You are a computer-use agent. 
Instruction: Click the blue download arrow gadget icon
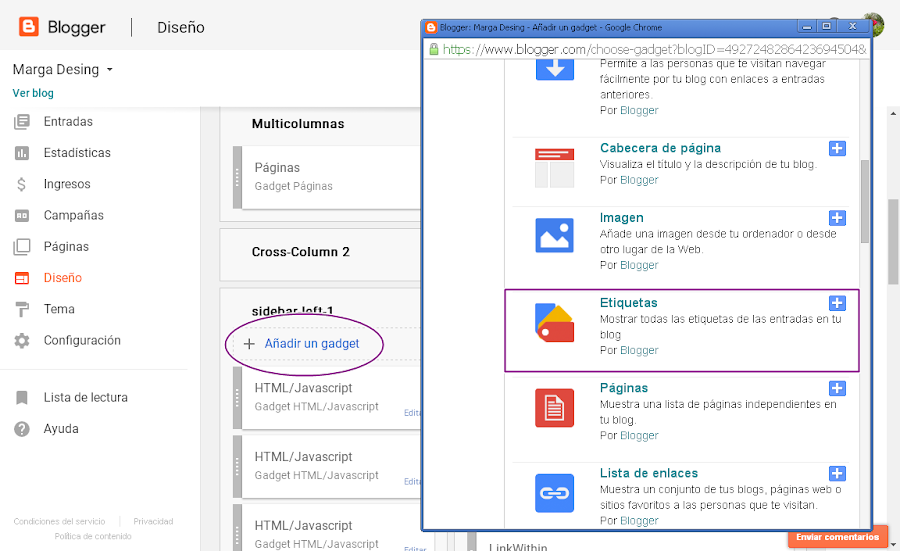(x=554, y=69)
